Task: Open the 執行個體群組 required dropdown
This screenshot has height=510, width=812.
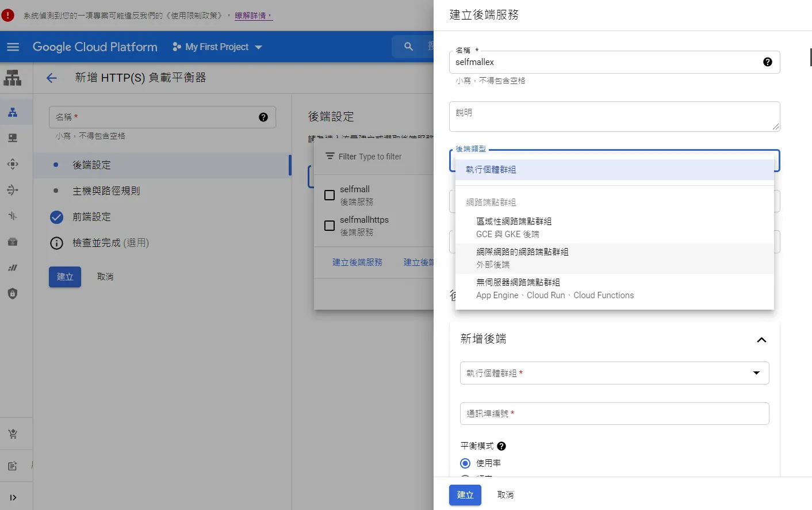Action: click(x=614, y=373)
